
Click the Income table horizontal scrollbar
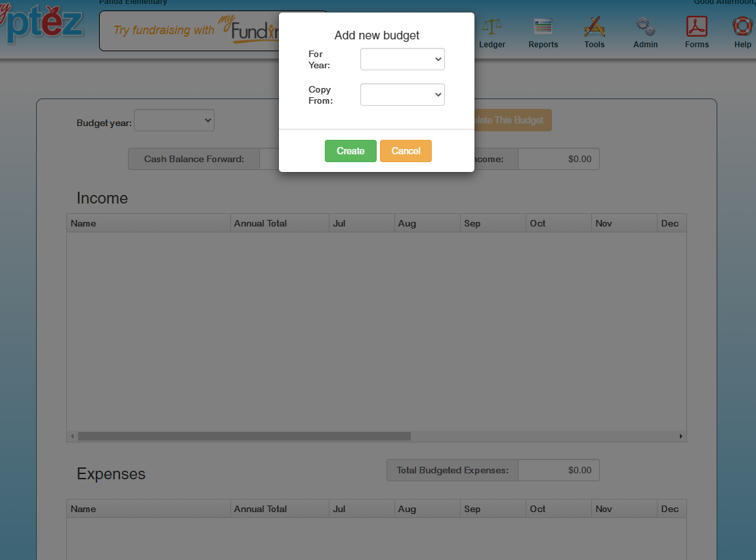click(244, 436)
